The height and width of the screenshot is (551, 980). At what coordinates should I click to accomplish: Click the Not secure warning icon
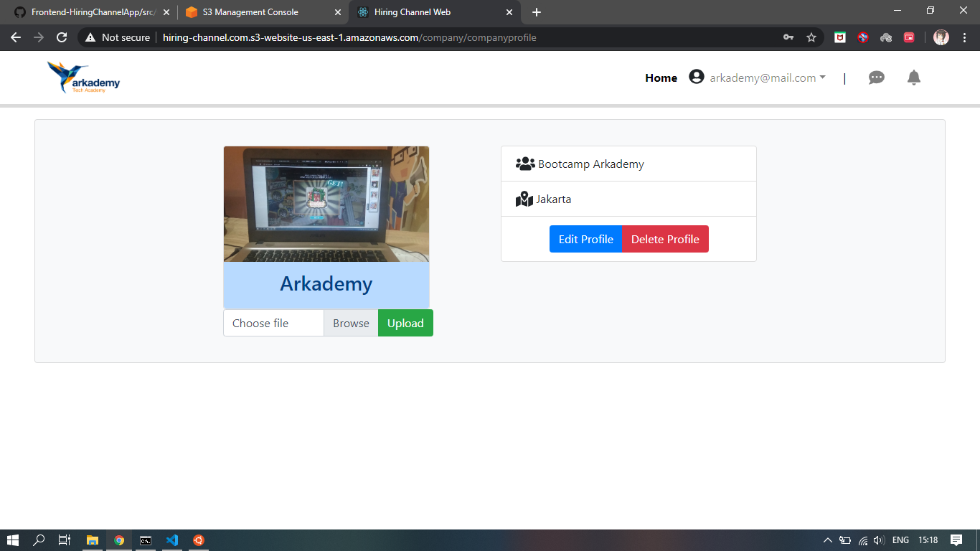coord(90,37)
